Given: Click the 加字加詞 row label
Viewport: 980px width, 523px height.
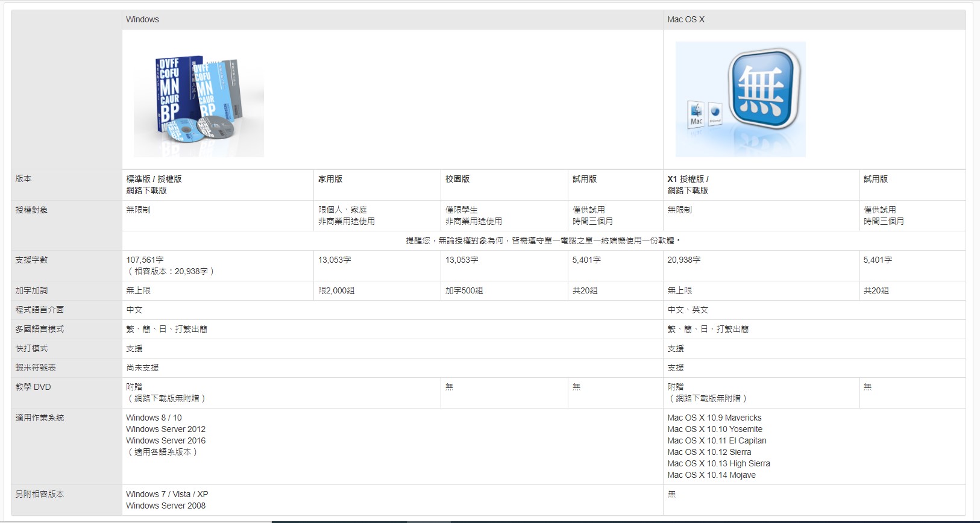Looking at the screenshot, I should (31, 290).
